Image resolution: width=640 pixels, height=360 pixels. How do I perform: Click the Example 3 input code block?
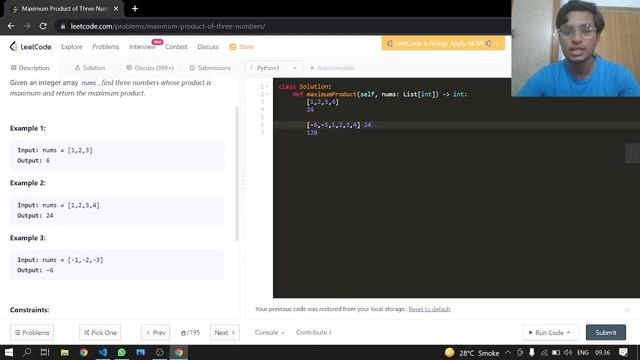(117, 265)
